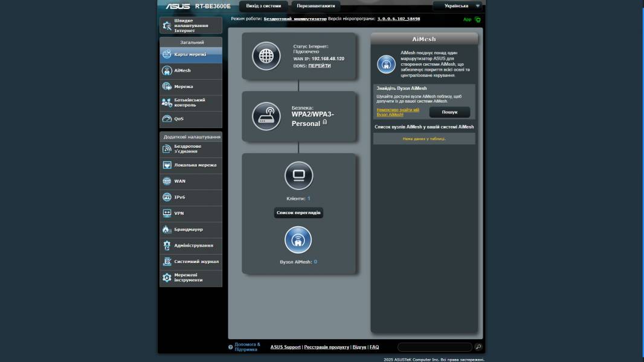The width and height of the screenshot is (644, 362).
Task: Click the AiMesh node count 0
Action: pyautogui.click(x=315, y=262)
